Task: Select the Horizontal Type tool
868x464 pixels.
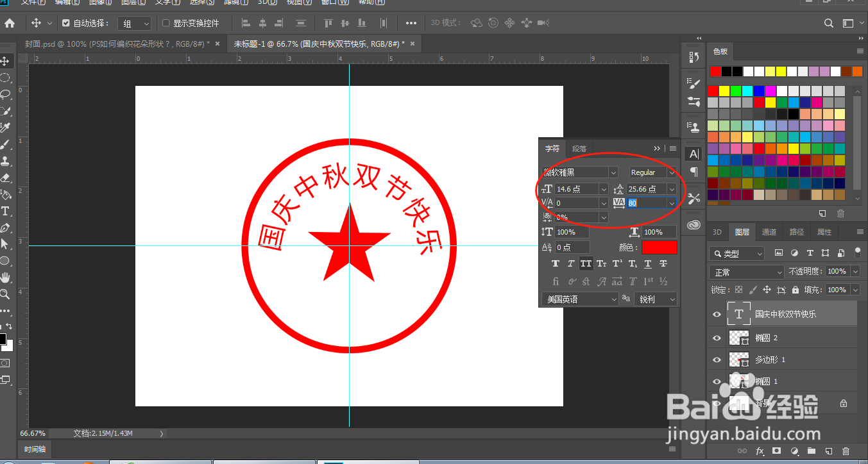Action: (5, 211)
